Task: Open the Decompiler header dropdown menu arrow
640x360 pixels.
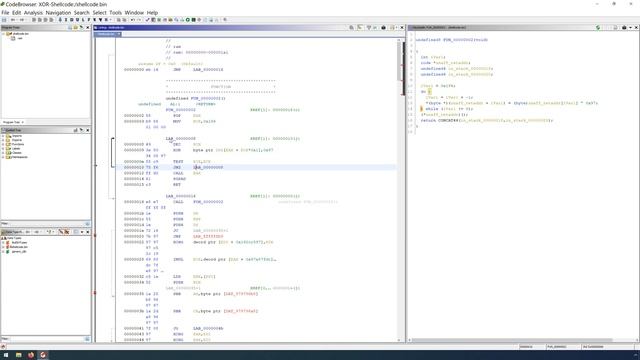Action: point(630,27)
